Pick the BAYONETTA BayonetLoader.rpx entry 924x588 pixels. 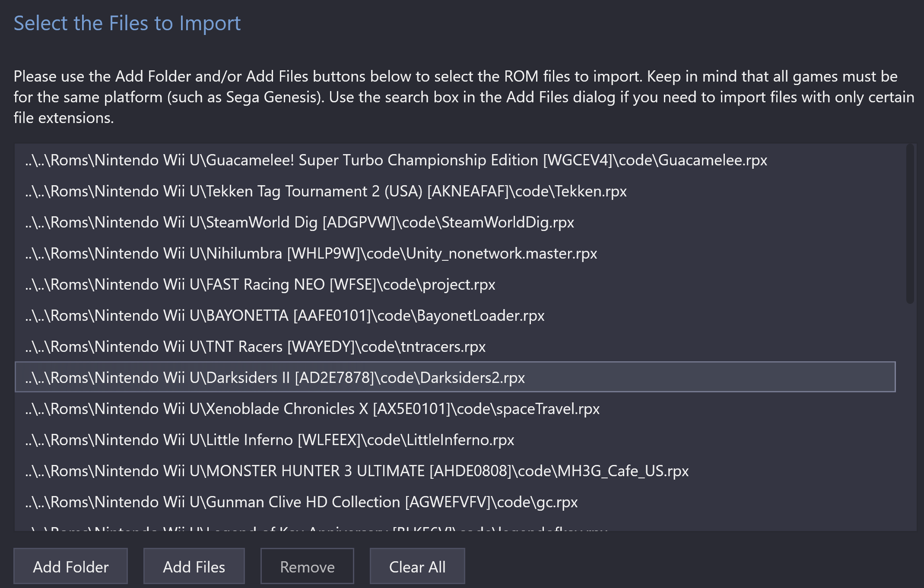click(455, 316)
